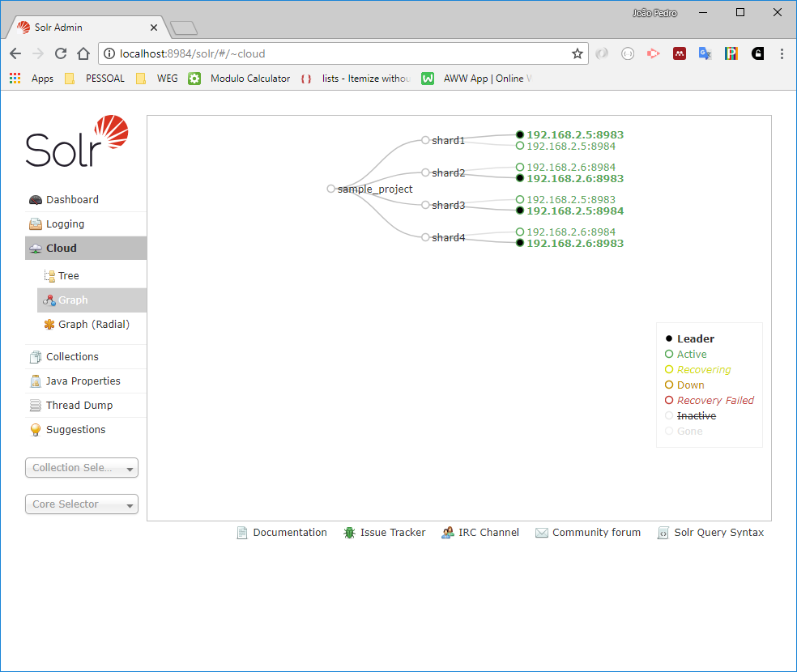Image resolution: width=797 pixels, height=672 pixels.
Task: Open Modulo Calculator bookmark
Action: pyautogui.click(x=239, y=79)
